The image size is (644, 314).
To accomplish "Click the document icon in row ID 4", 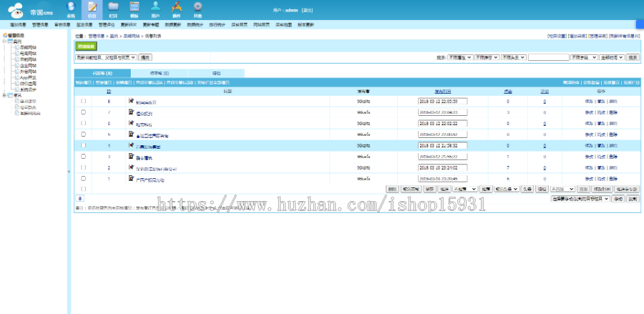I will [131, 145].
